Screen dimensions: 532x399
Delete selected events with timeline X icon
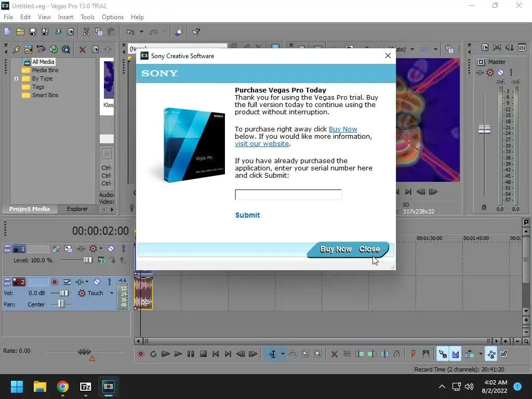[x=335, y=354]
